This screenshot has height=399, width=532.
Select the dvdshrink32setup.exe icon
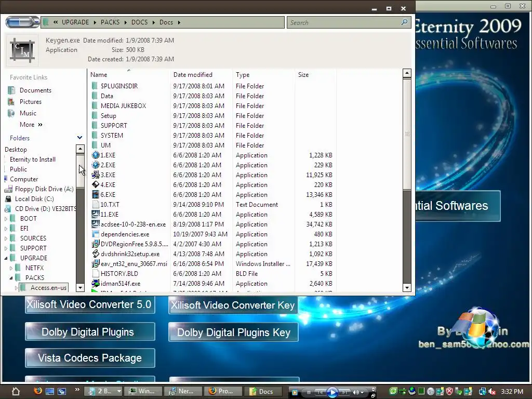pyautogui.click(x=96, y=254)
